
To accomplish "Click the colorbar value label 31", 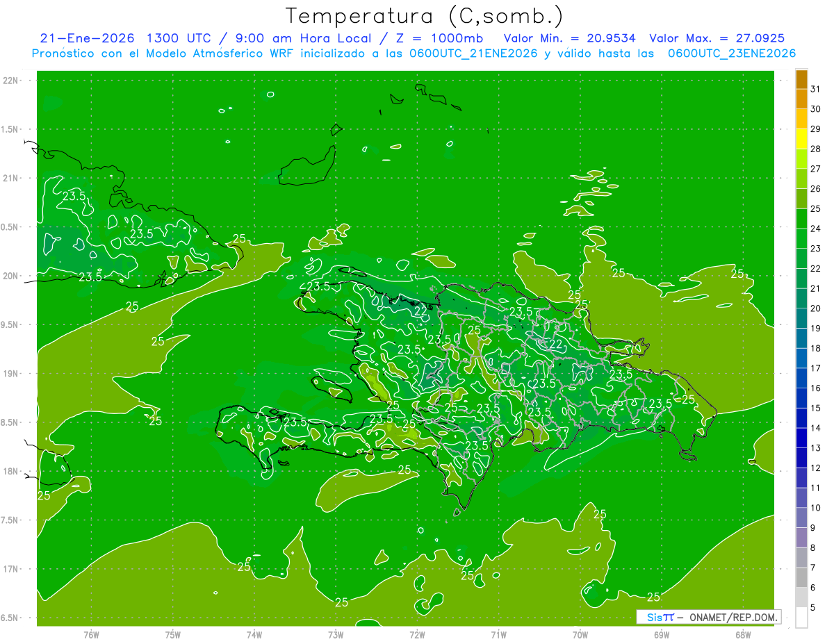I will click(816, 89).
